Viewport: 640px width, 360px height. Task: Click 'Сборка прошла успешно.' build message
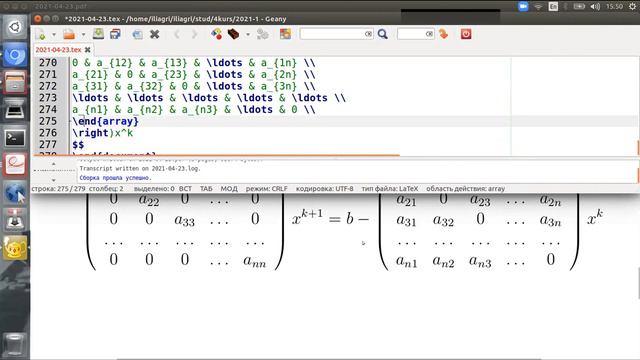pos(116,178)
